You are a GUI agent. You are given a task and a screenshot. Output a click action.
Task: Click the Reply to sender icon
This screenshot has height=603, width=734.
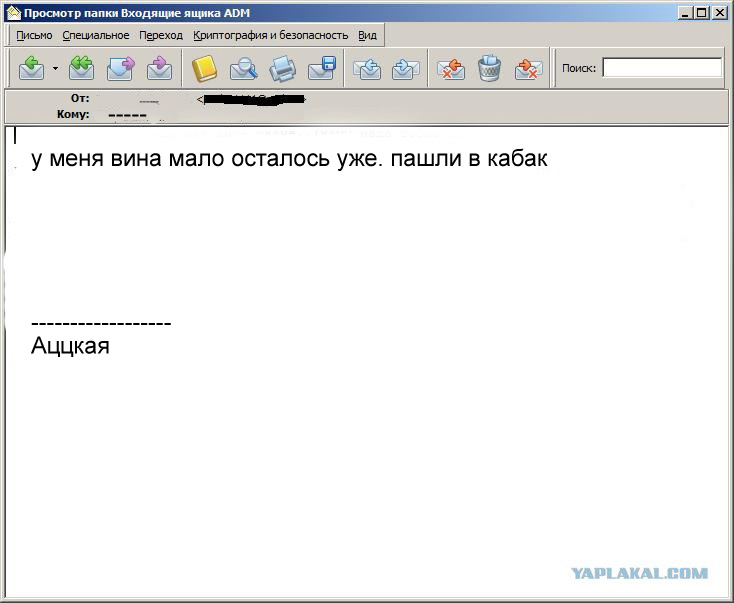coord(31,68)
